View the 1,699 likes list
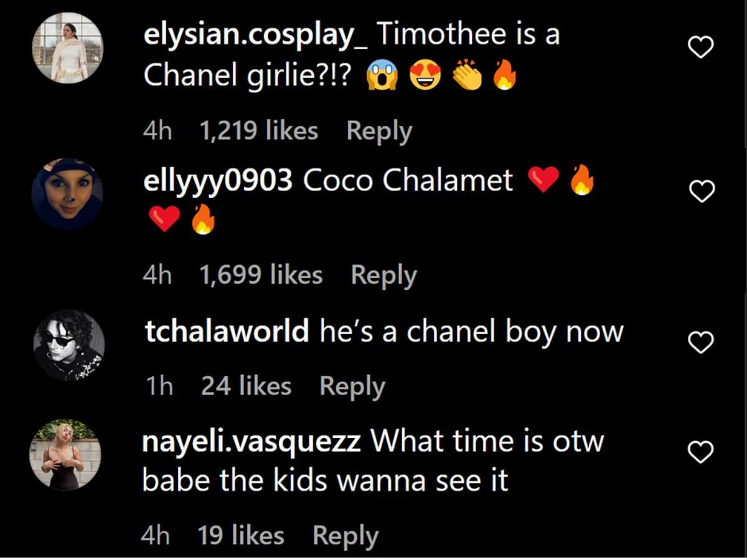Viewport: 747px width, 560px height. tap(261, 275)
